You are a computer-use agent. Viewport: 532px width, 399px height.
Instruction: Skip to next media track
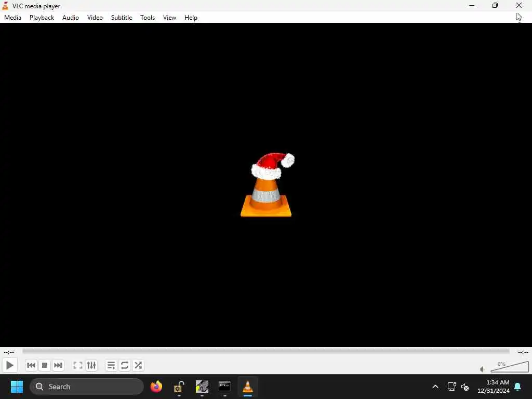58,365
